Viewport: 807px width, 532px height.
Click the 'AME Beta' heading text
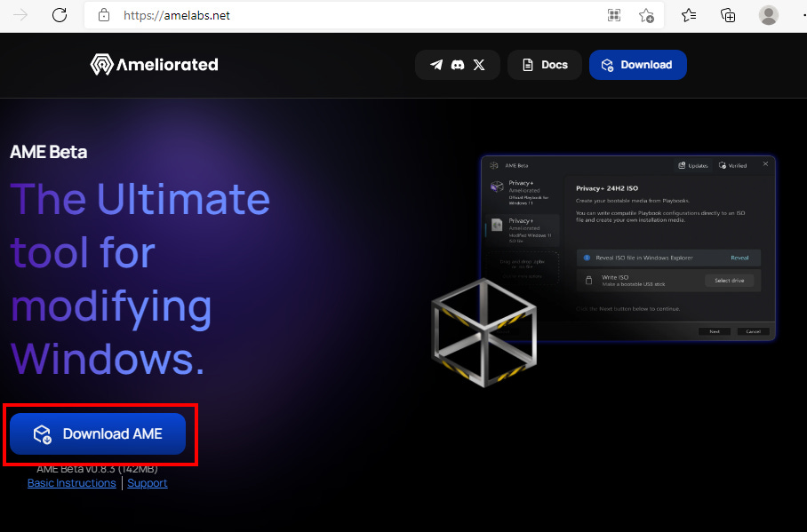48,152
